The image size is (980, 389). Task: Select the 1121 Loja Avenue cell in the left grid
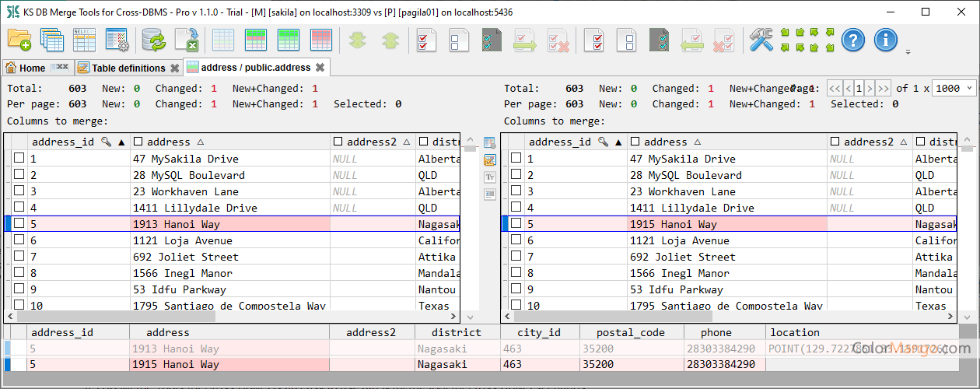[230, 240]
